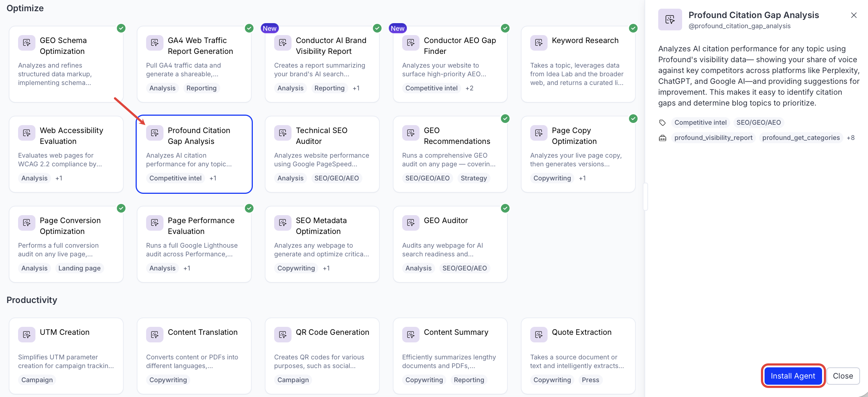Install the Profound Citation Gap Analysis agent
This screenshot has height=397, width=868.
(x=793, y=376)
